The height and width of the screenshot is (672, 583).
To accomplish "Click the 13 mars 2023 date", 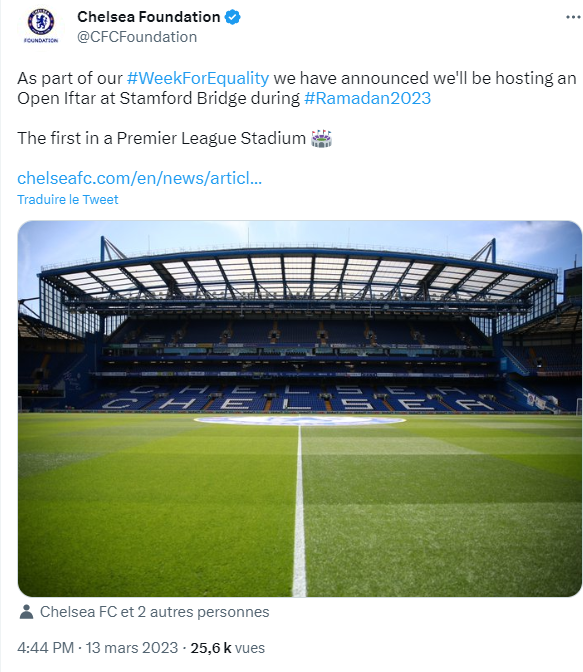I will (132, 648).
